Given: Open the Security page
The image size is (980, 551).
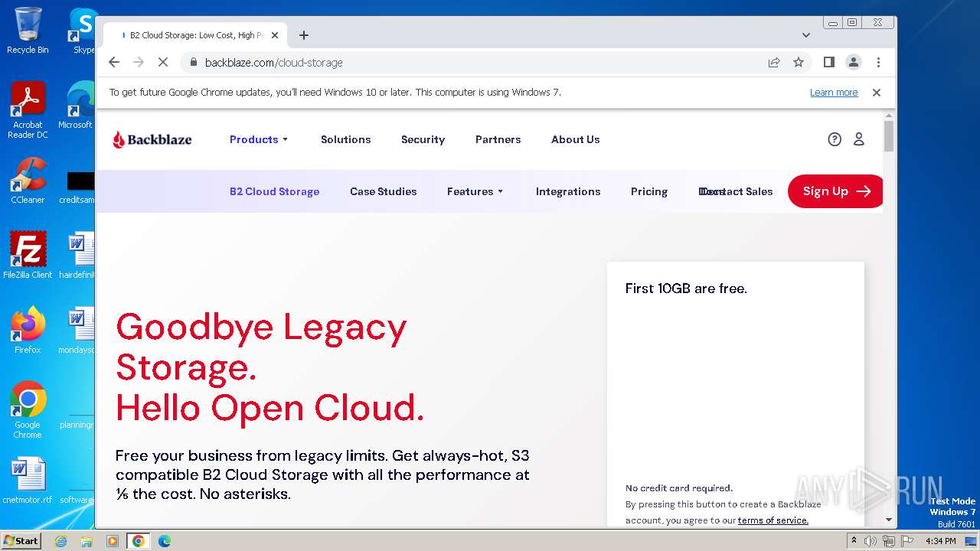Looking at the screenshot, I should (423, 139).
